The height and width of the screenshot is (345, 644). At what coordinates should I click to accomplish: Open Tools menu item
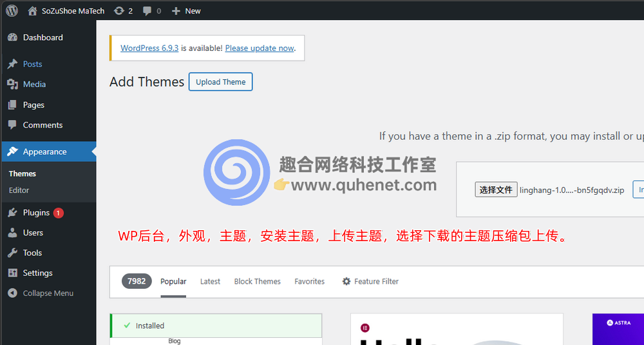tap(48, 253)
